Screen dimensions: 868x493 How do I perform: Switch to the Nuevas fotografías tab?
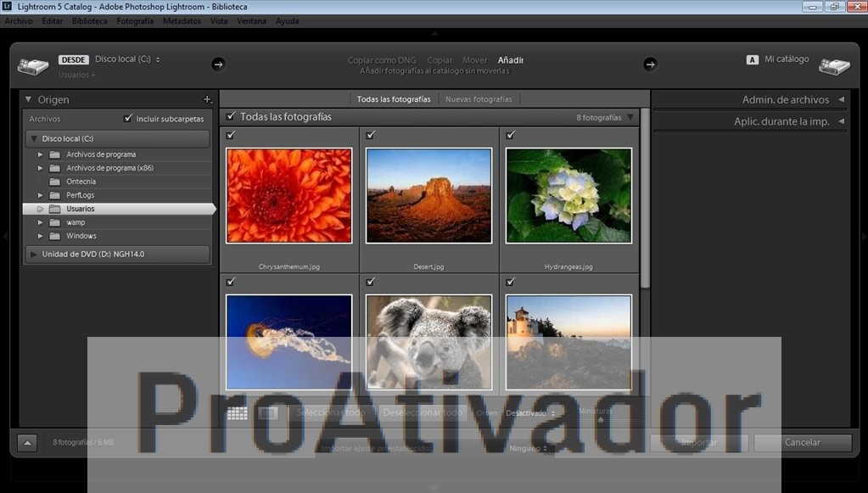(x=478, y=99)
